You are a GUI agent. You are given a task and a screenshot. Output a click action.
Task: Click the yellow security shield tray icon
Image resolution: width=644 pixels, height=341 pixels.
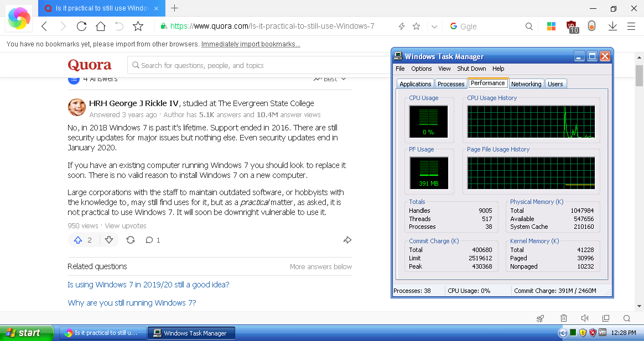[x=583, y=333]
